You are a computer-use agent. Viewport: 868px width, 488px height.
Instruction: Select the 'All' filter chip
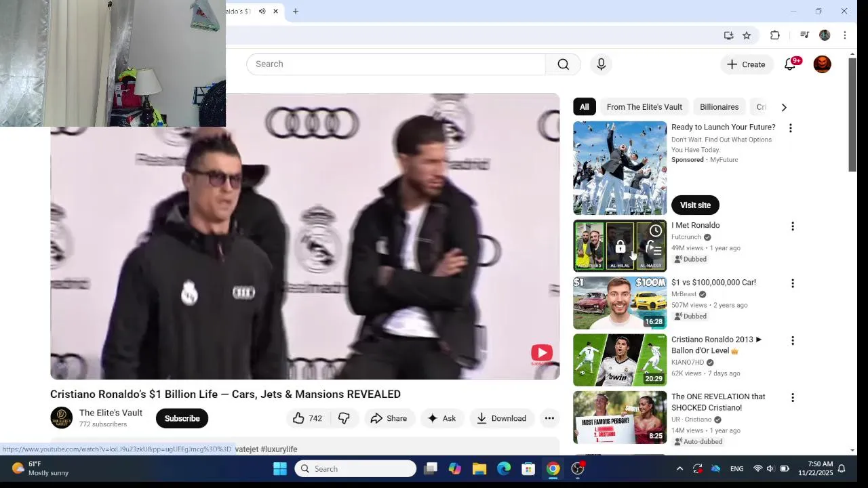tap(584, 107)
